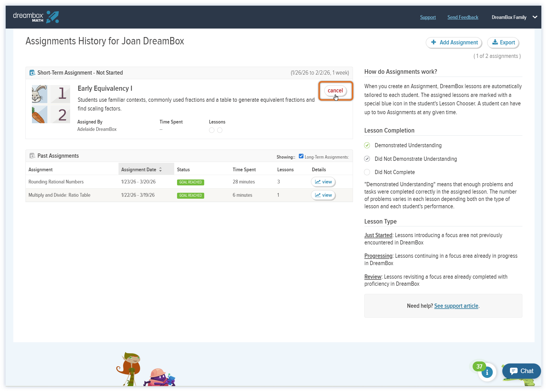The height and width of the screenshot is (392, 547).
Task: Click the Review lesson type term
Action: 373,277
